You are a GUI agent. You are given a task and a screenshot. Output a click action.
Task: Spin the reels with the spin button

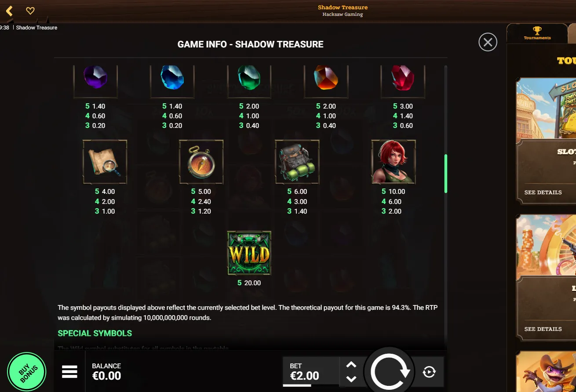pyautogui.click(x=390, y=372)
